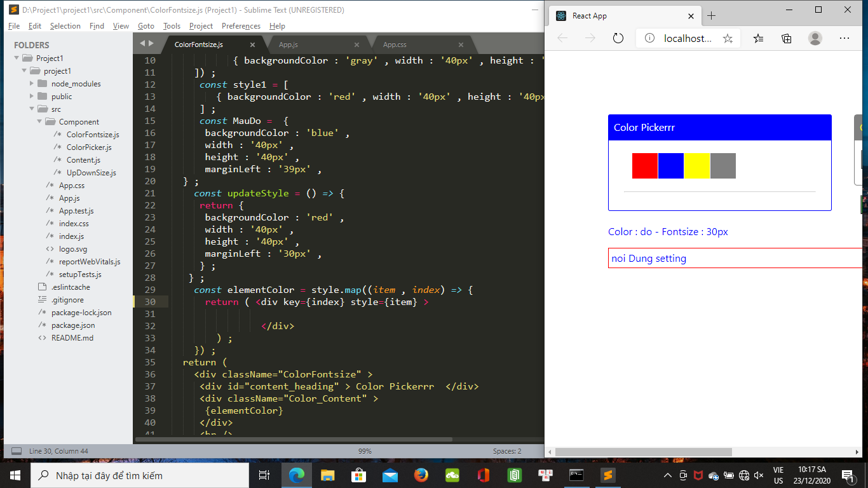This screenshot has width=868, height=488.
Task: Open package.json from the folder tree
Action: [73, 325]
